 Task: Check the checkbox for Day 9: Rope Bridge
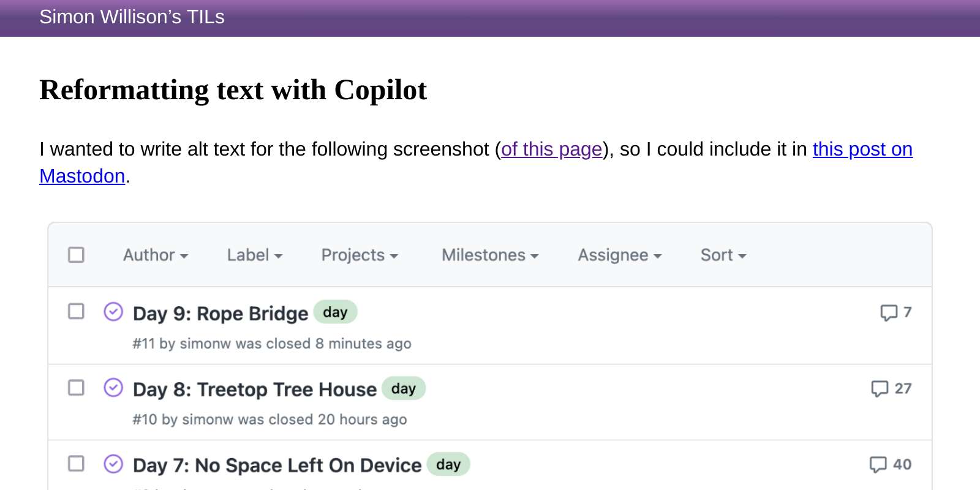[76, 311]
